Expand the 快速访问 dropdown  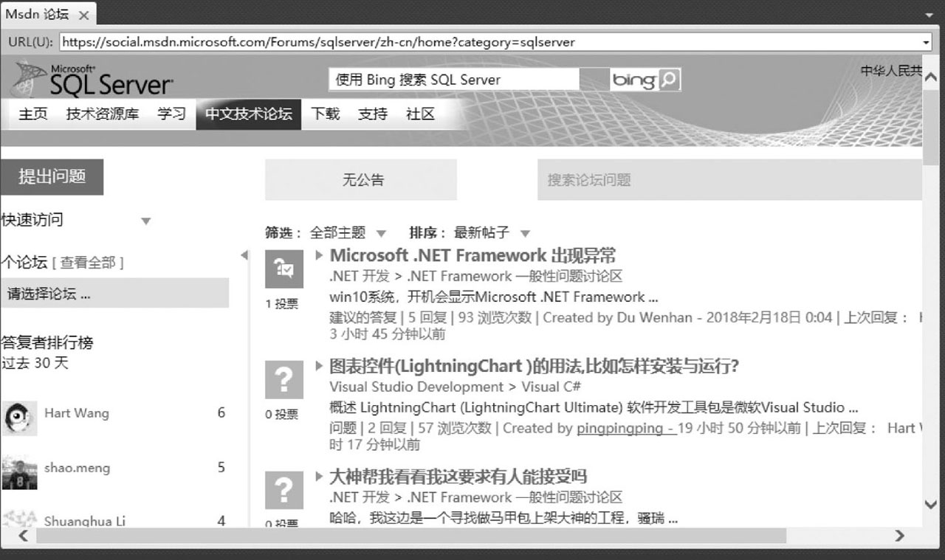[x=145, y=221]
